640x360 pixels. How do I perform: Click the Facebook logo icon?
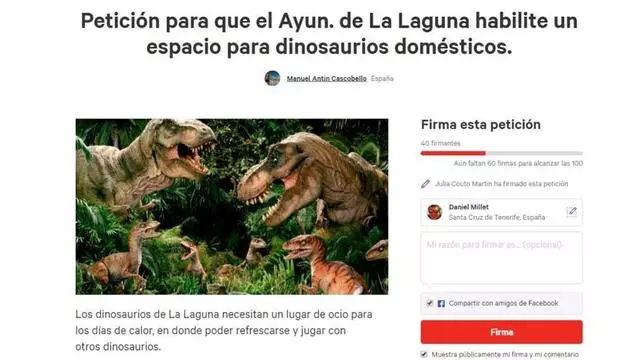[x=441, y=304]
